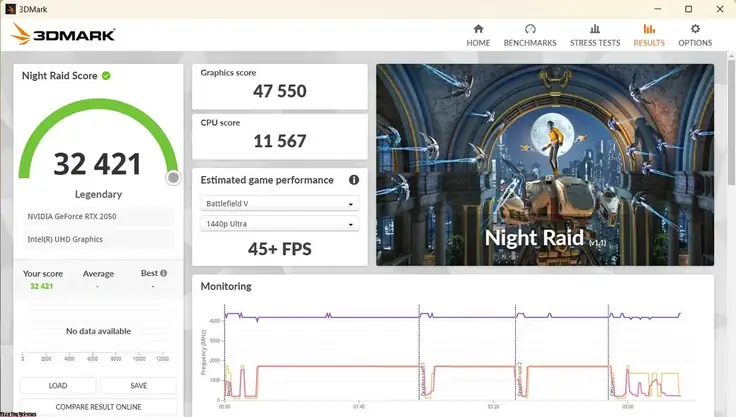The height and width of the screenshot is (417, 736).
Task: Click the CPU score value 11 567
Action: (280, 141)
